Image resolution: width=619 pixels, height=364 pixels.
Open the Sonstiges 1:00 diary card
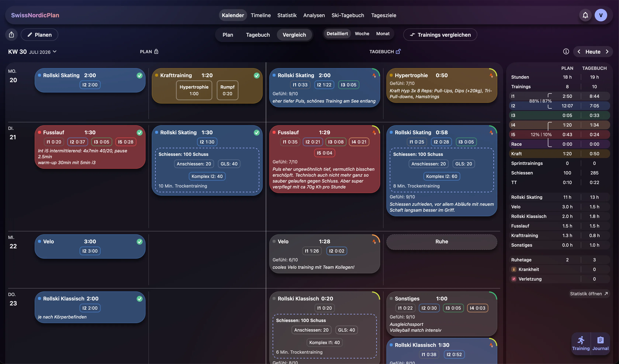441,314
